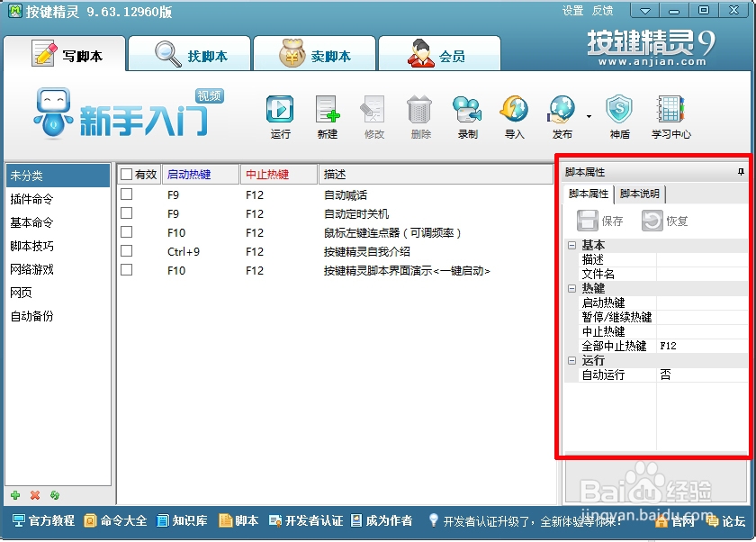The image size is (756, 542).
Task: Open 设置 in the title bar
Action: [572, 11]
